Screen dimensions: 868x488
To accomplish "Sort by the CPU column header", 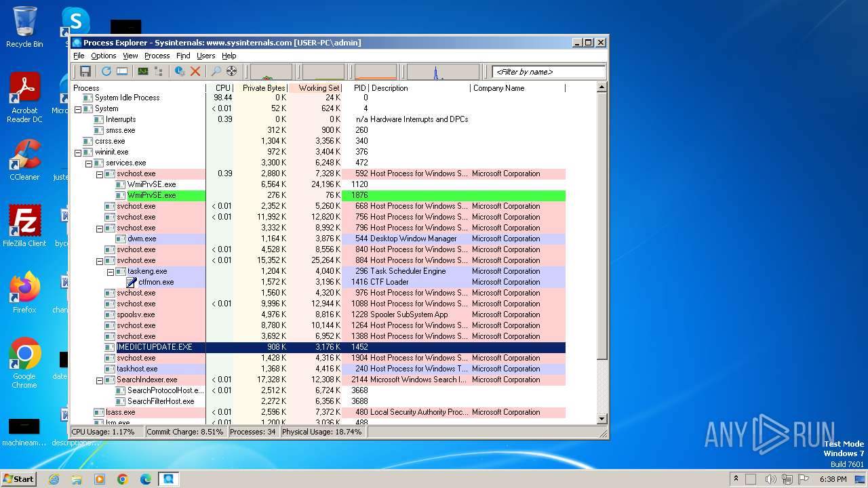I will 220,88.
